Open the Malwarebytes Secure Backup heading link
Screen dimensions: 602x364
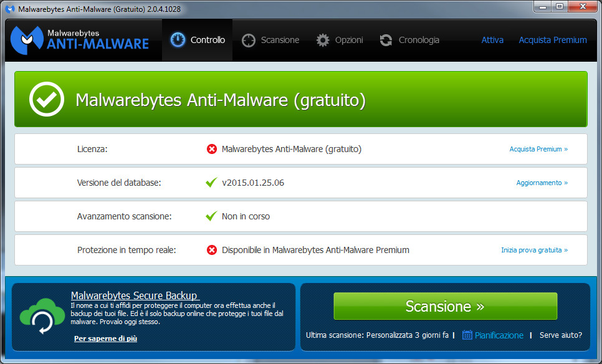pyautogui.click(x=135, y=295)
